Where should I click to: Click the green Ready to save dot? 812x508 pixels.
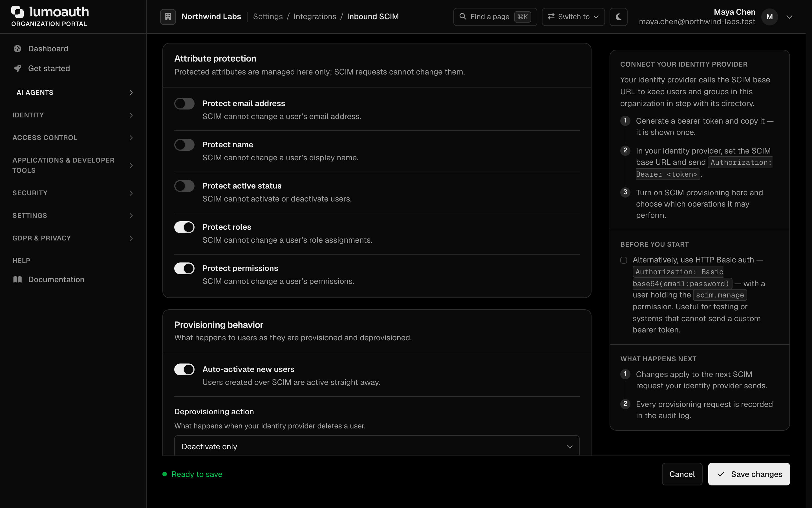click(165, 474)
